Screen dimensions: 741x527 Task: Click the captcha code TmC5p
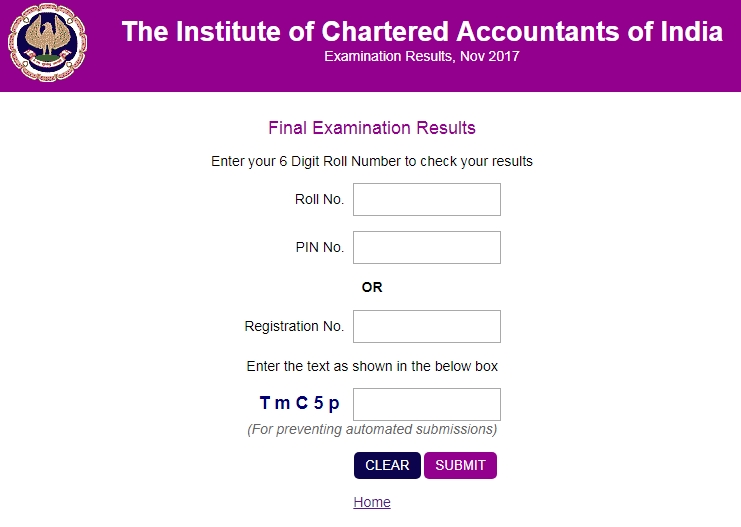pyautogui.click(x=299, y=403)
